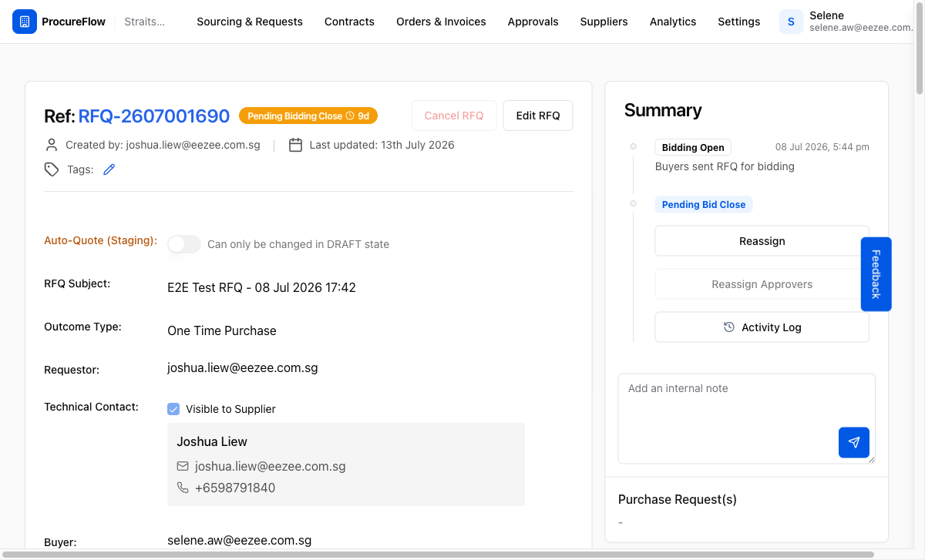Click the RFQ subject E2E Test RFQ text
The width and height of the screenshot is (925, 560).
pyautogui.click(x=261, y=287)
